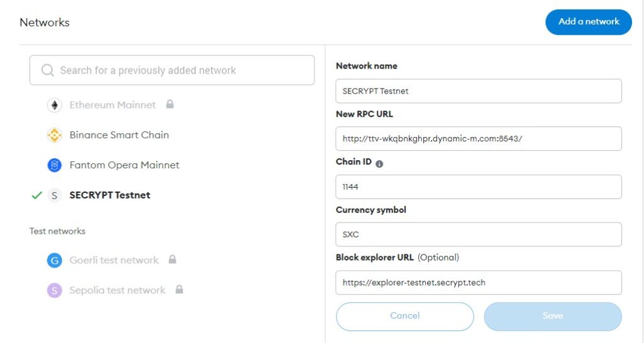
Task: Click the lock icon beside Sepolia test network
Action: [179, 290]
